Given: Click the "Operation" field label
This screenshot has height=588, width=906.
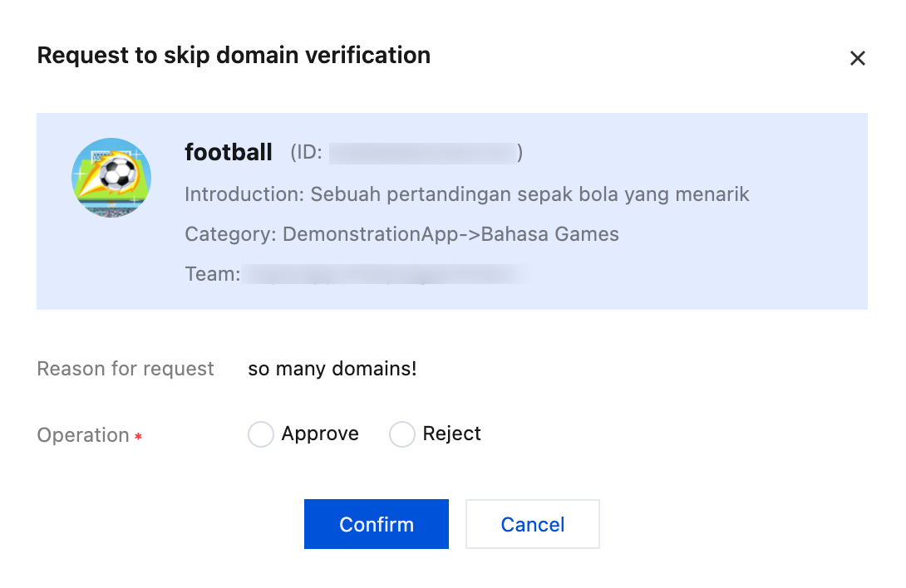Looking at the screenshot, I should tap(83, 435).
